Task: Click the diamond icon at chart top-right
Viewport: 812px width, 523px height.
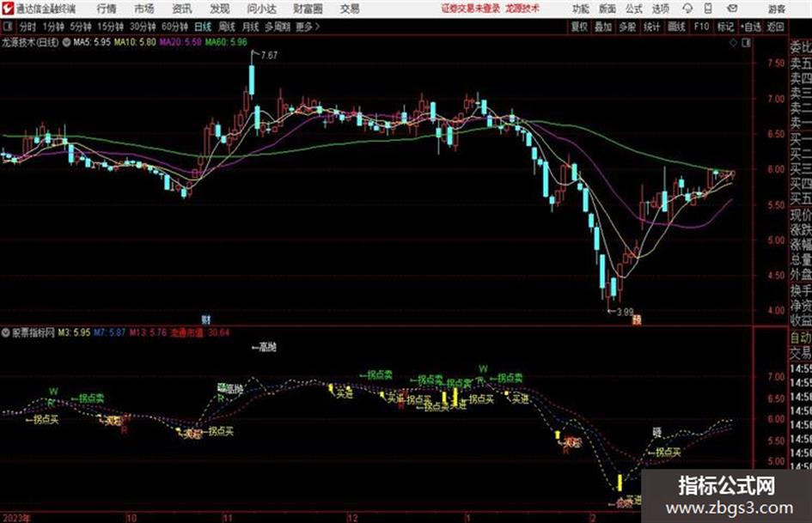Action: point(733,43)
